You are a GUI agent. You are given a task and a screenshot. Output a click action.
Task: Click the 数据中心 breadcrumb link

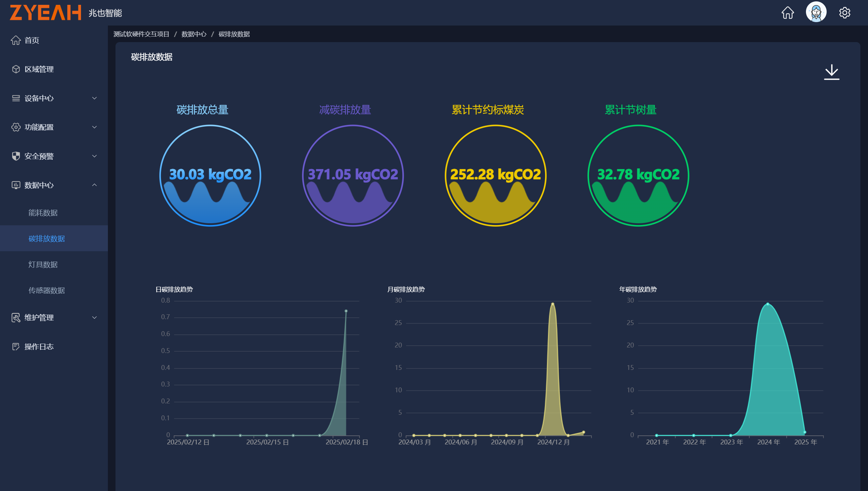pos(194,34)
